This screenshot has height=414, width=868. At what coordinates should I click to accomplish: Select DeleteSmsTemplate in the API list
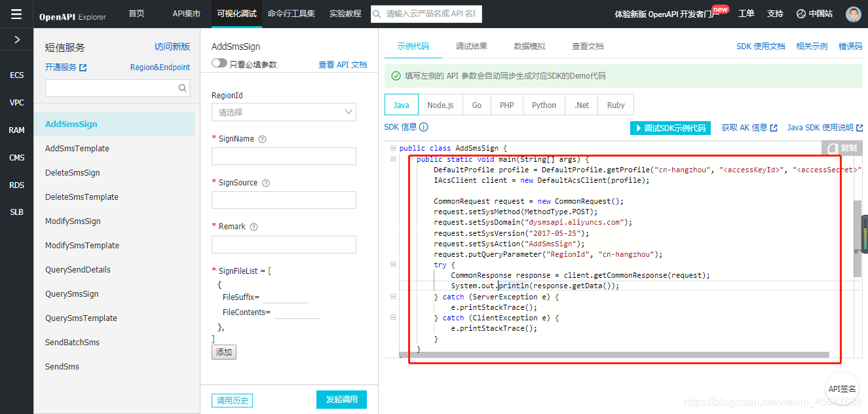point(82,197)
